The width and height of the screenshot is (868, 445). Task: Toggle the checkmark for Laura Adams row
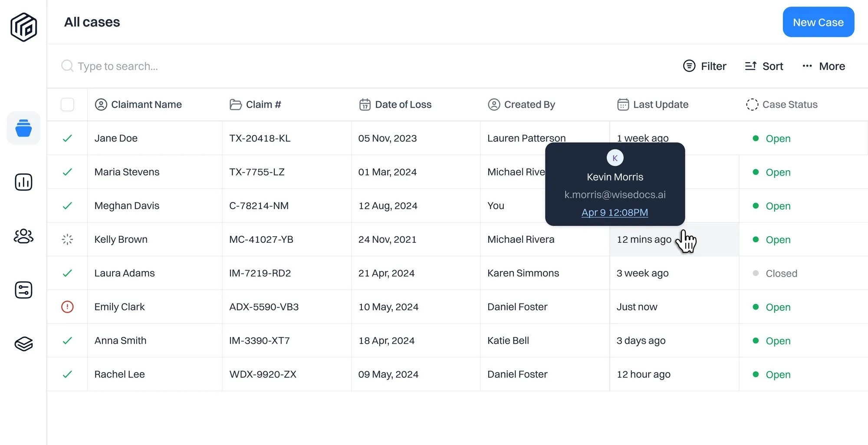coord(67,273)
